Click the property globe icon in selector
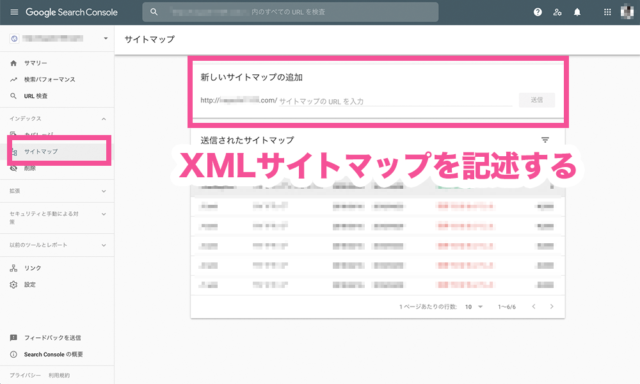 coord(14,38)
